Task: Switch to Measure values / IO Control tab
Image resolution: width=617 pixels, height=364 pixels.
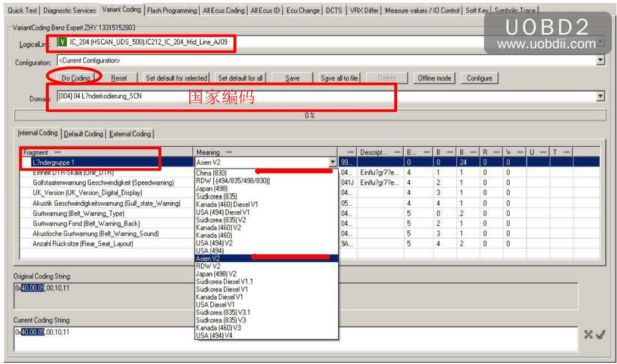Action: (422, 10)
